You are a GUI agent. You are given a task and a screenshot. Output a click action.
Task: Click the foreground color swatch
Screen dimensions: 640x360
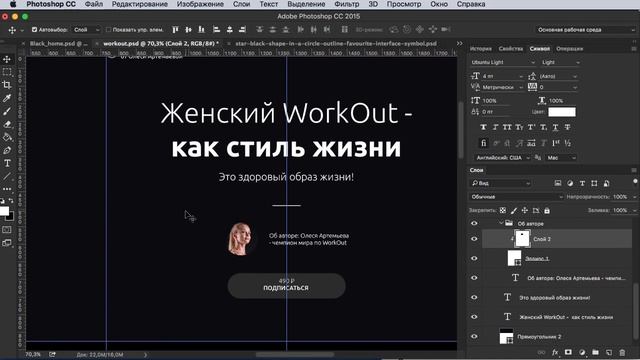[4, 211]
